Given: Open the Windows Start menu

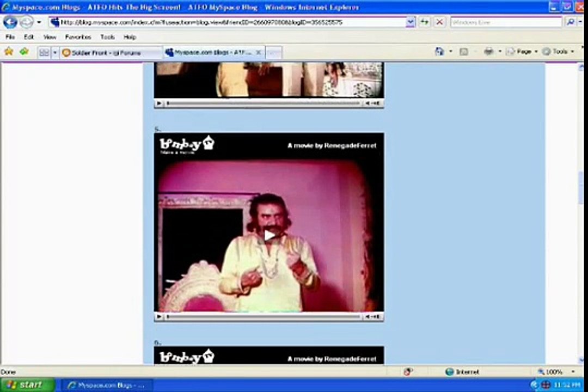Looking at the screenshot, I should (28, 385).
